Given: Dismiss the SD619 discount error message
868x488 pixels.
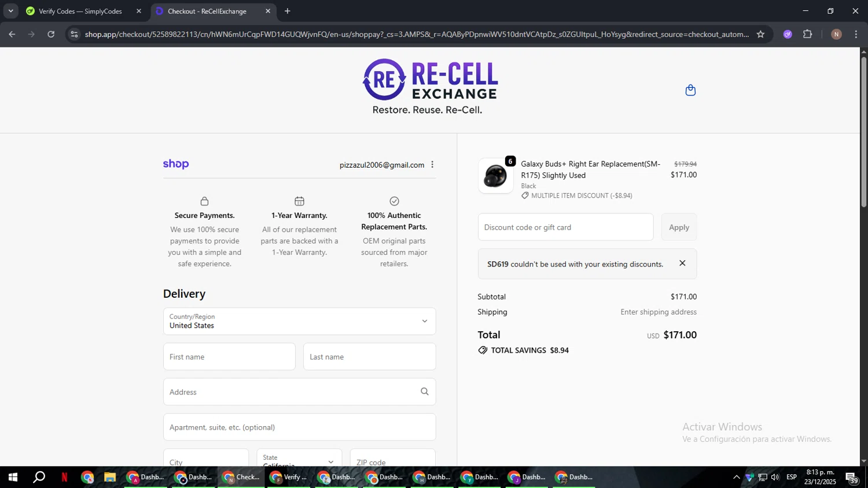Looking at the screenshot, I should (682, 263).
